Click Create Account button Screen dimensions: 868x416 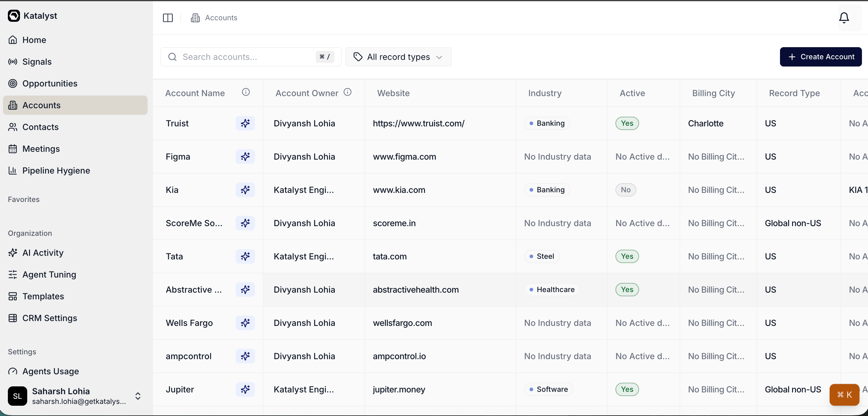pyautogui.click(x=821, y=57)
